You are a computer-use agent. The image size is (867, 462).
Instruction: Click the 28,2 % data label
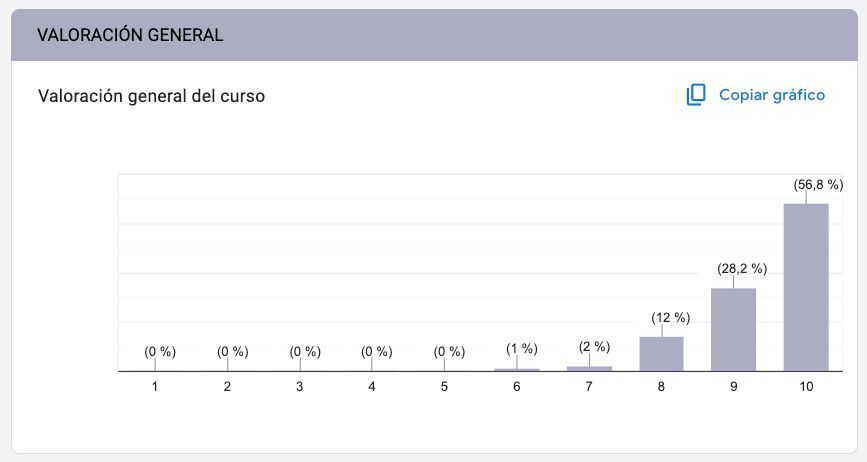point(742,269)
